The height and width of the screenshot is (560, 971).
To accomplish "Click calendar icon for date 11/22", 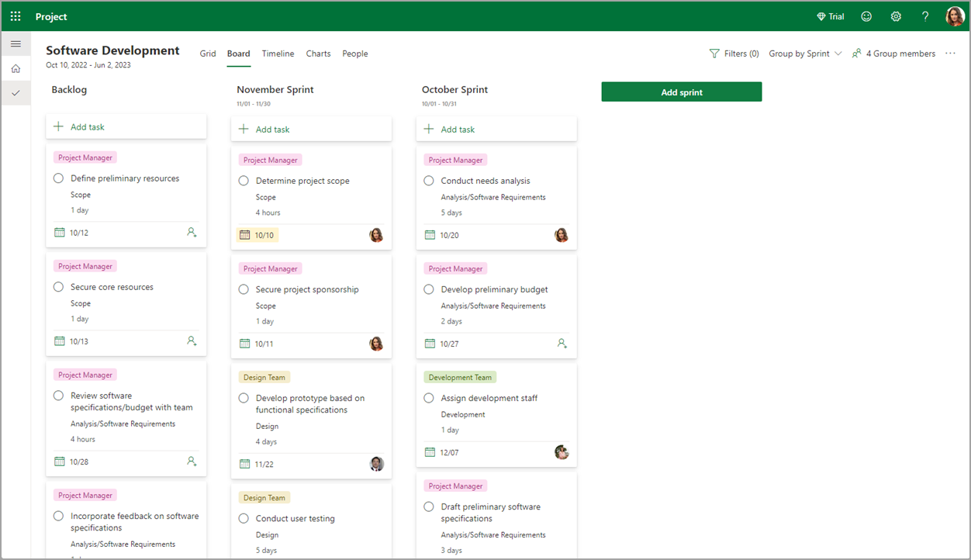I will pyautogui.click(x=245, y=464).
